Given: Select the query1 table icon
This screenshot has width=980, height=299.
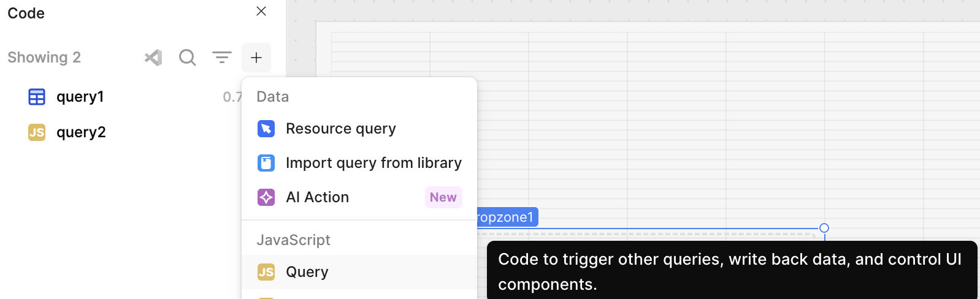Looking at the screenshot, I should [37, 97].
